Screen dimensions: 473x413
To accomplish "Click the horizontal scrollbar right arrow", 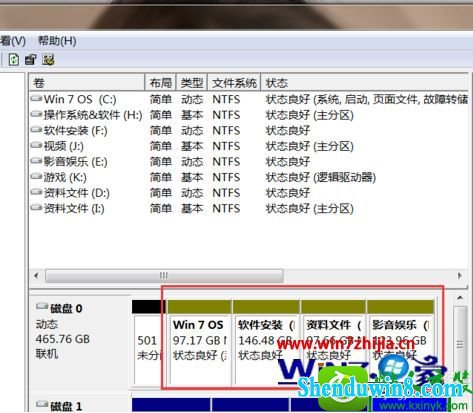I will pyautogui.click(x=460, y=276).
